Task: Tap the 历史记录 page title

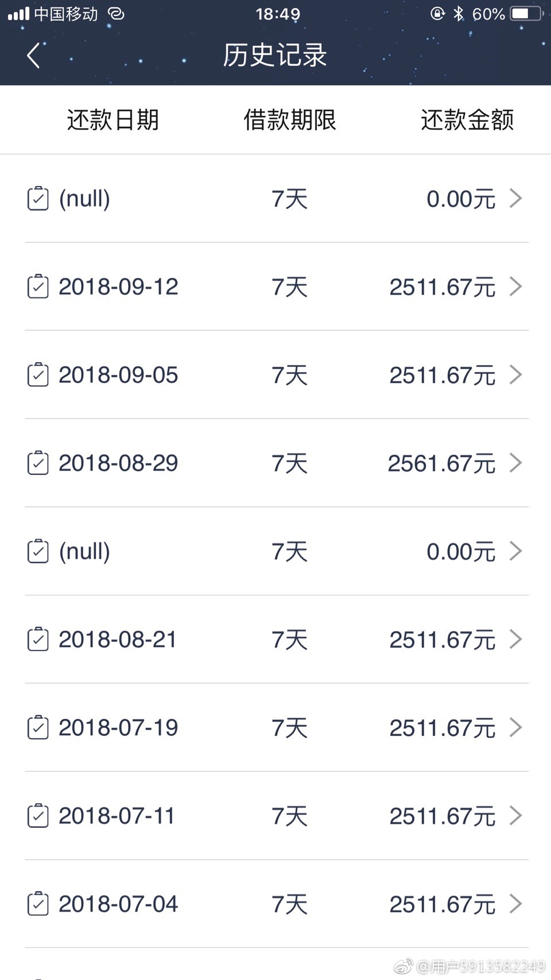Action: (275, 56)
